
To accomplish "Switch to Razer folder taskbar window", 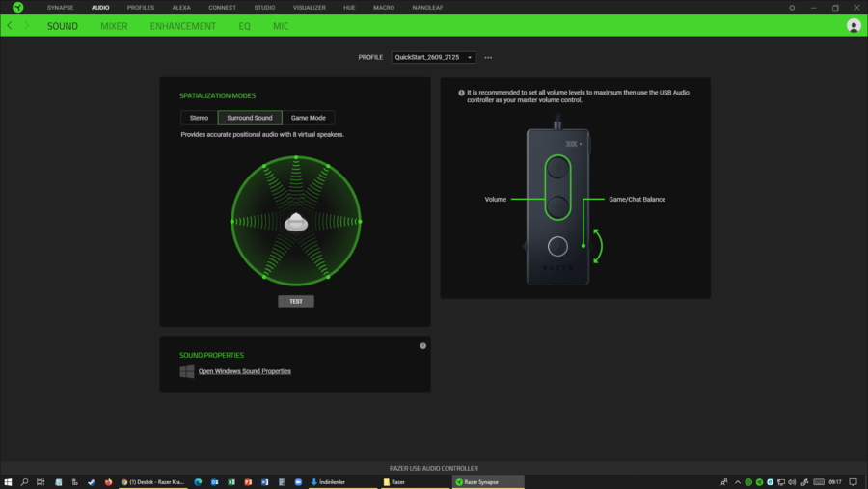I will (x=414, y=482).
